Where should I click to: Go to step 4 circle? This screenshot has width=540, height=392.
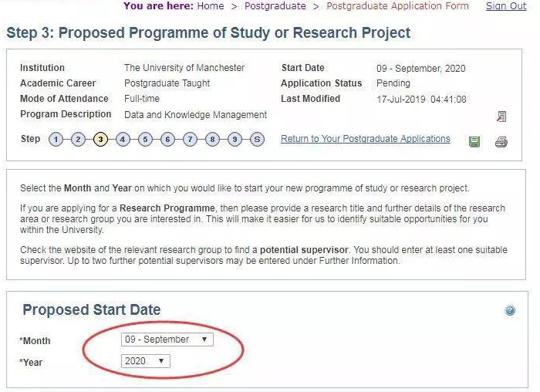click(123, 140)
